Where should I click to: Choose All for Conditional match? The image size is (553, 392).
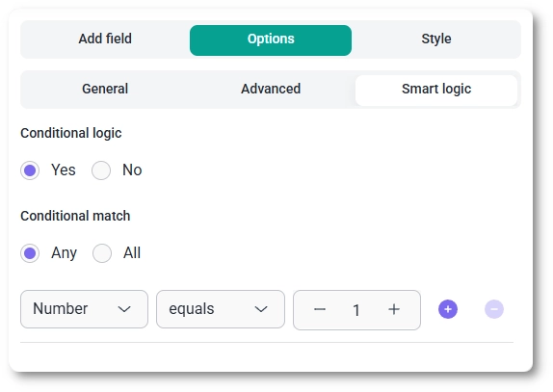(x=102, y=253)
